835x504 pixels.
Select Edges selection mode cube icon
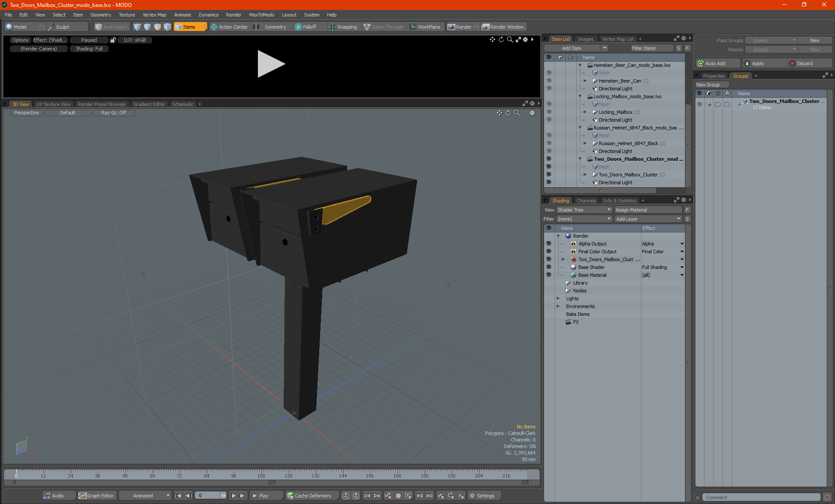pos(147,27)
